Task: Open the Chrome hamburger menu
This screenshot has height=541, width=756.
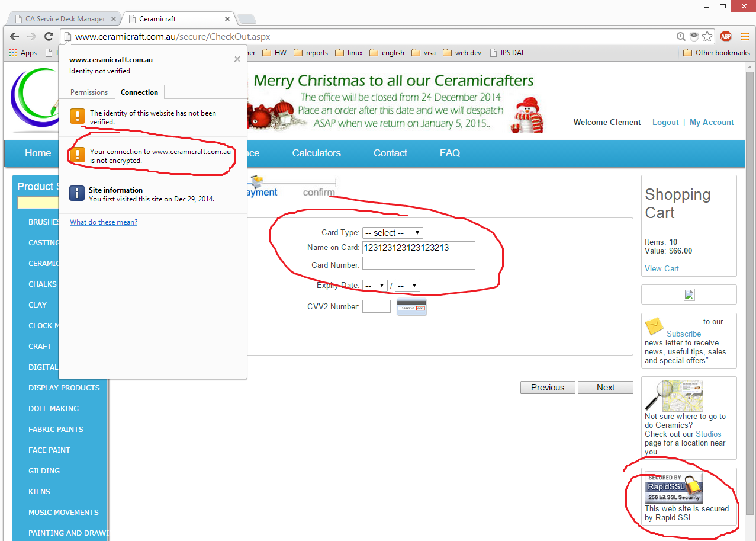Action: [x=745, y=37]
